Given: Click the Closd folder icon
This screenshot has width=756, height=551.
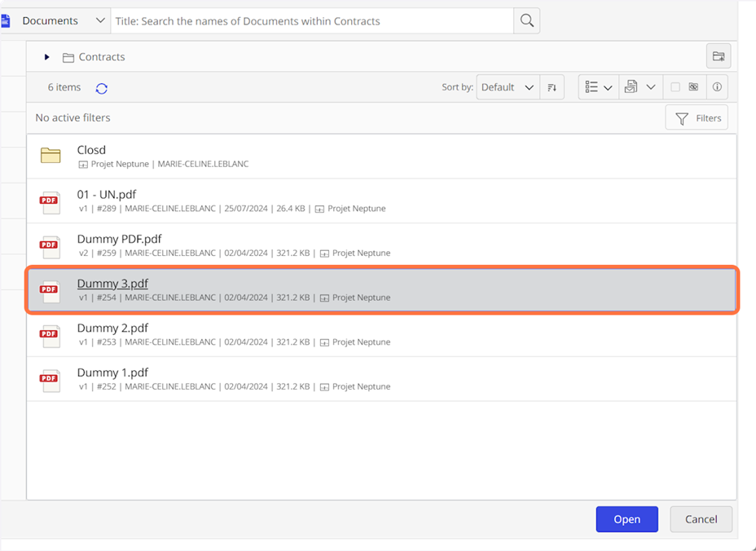Looking at the screenshot, I should pyautogui.click(x=51, y=156).
